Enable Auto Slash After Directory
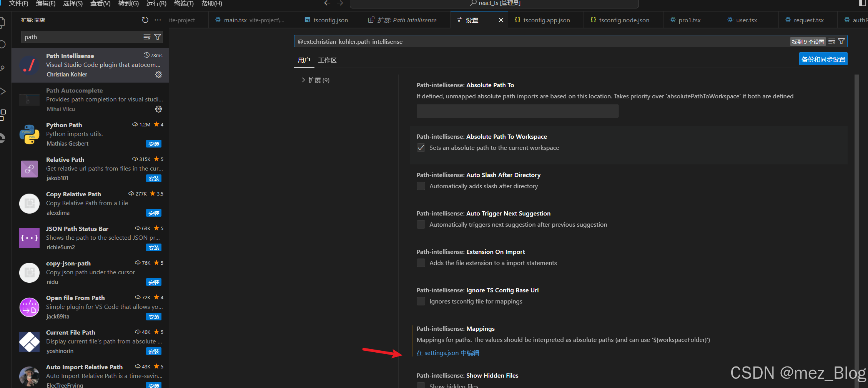The height and width of the screenshot is (388, 868). (x=421, y=186)
